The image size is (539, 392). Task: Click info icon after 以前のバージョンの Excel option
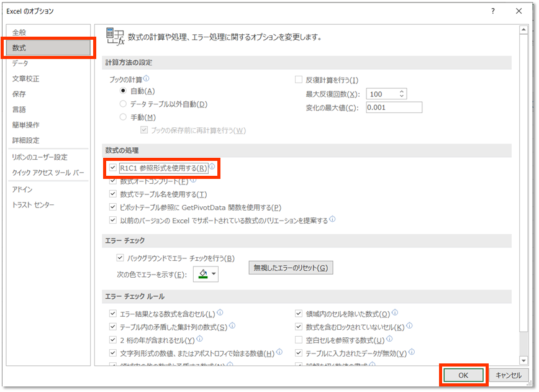332,219
